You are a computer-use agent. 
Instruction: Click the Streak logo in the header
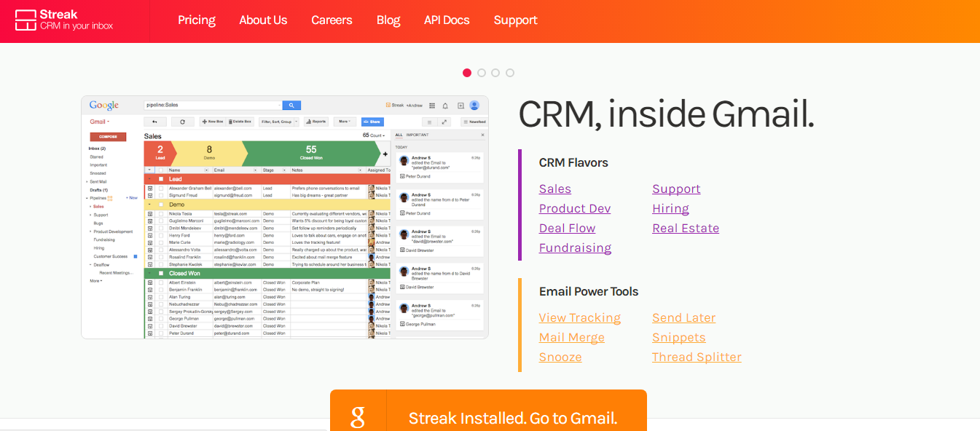tap(64, 20)
